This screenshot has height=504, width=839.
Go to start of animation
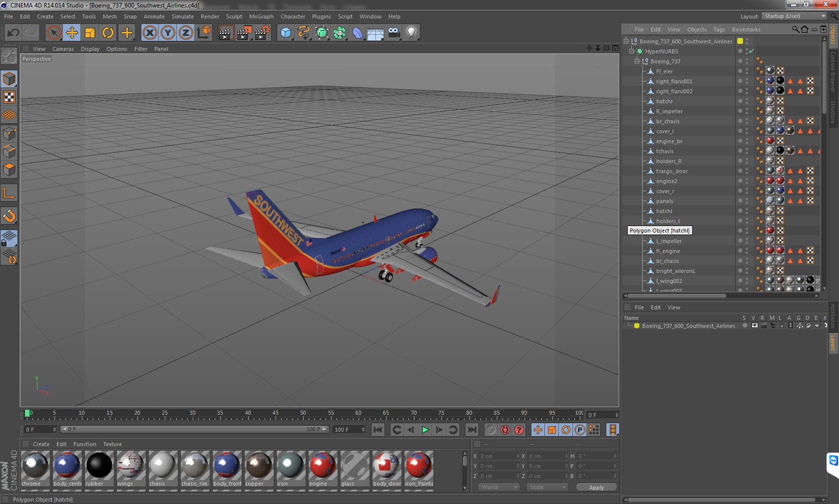pos(378,430)
